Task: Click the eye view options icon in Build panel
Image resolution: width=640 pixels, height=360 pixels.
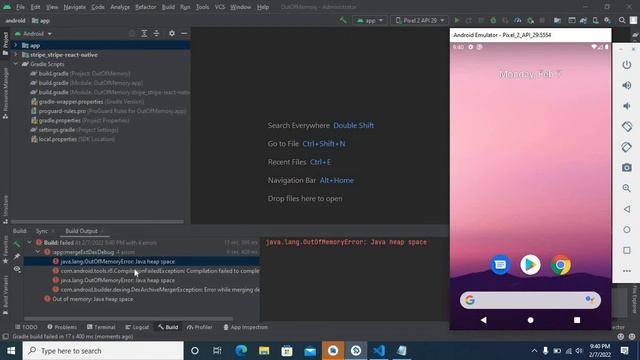Action: [x=17, y=269]
